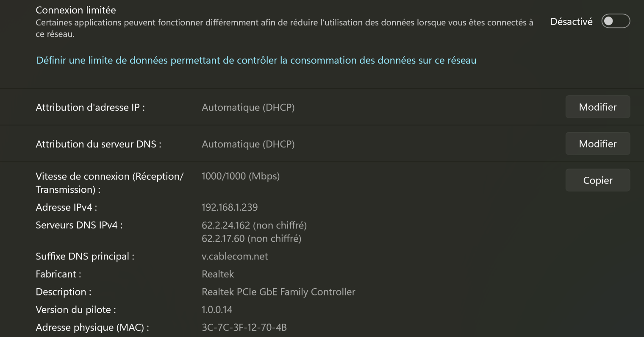Click the Fabricant label

click(58, 274)
